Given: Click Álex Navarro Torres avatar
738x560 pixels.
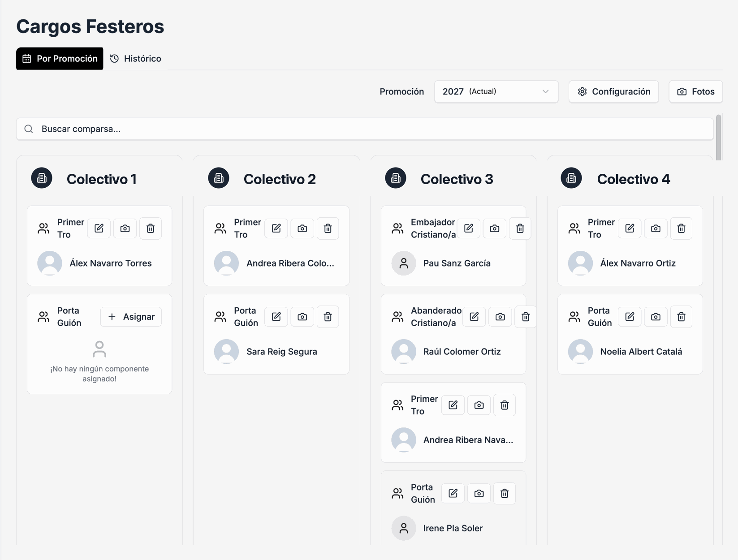Looking at the screenshot, I should point(50,263).
